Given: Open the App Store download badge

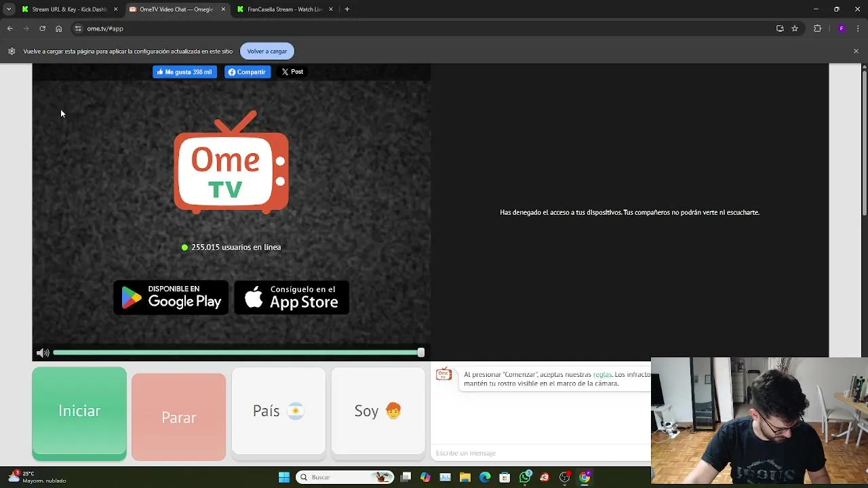Looking at the screenshot, I should (x=292, y=298).
